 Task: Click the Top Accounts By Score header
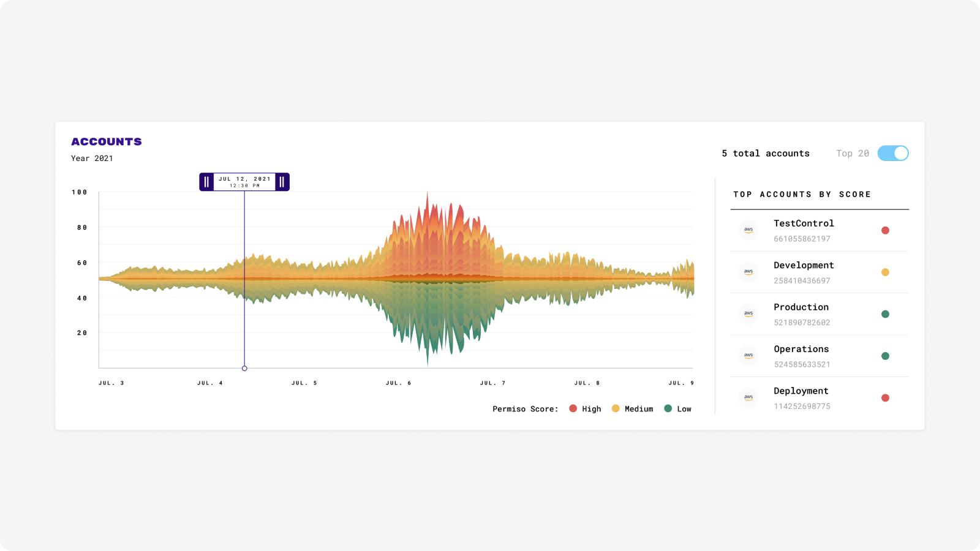click(802, 195)
